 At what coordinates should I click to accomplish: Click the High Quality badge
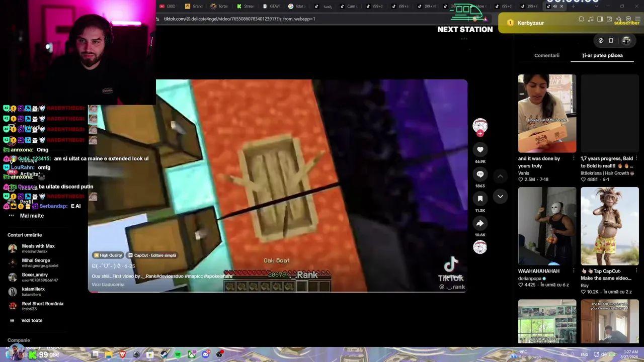(x=108, y=255)
